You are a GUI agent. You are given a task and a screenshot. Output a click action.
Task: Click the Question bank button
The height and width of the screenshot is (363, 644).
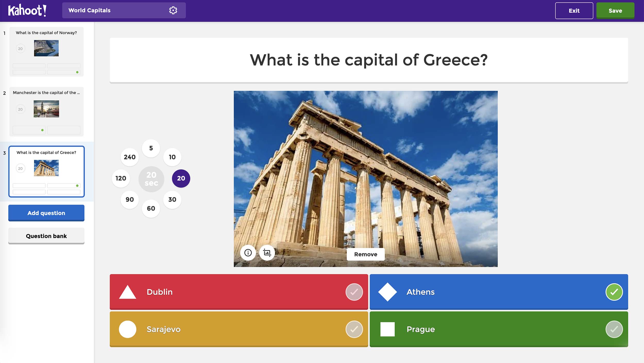tap(46, 235)
